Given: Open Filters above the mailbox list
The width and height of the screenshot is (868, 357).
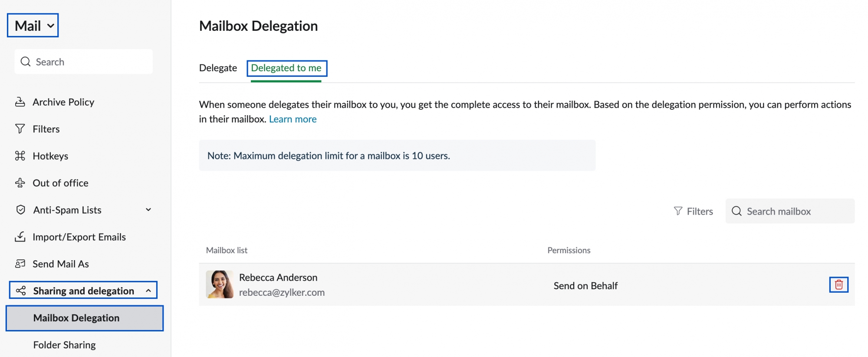Looking at the screenshot, I should [694, 212].
